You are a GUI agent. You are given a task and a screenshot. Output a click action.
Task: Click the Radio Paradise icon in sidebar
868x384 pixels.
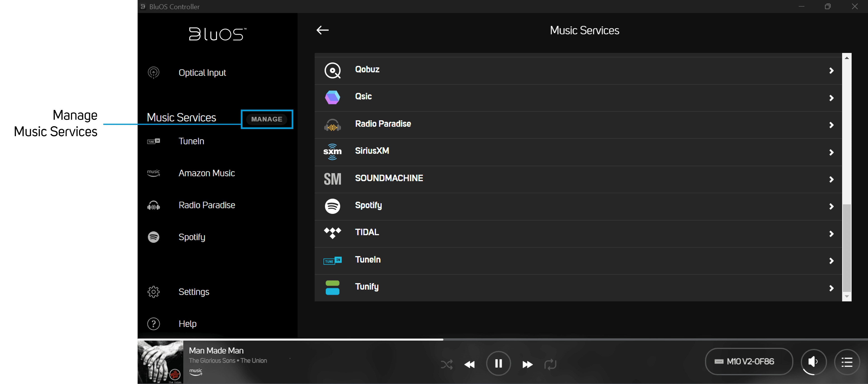point(154,205)
